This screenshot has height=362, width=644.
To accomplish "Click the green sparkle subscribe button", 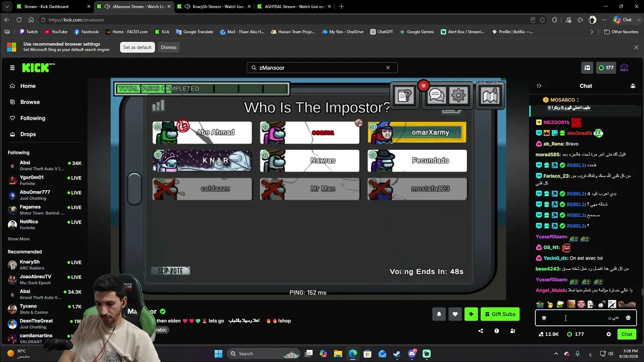I will pyautogui.click(x=471, y=314).
